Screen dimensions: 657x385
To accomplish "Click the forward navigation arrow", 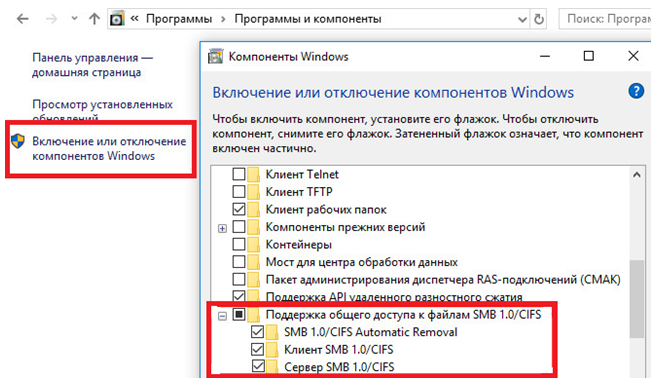I will pyautogui.click(x=51, y=19).
